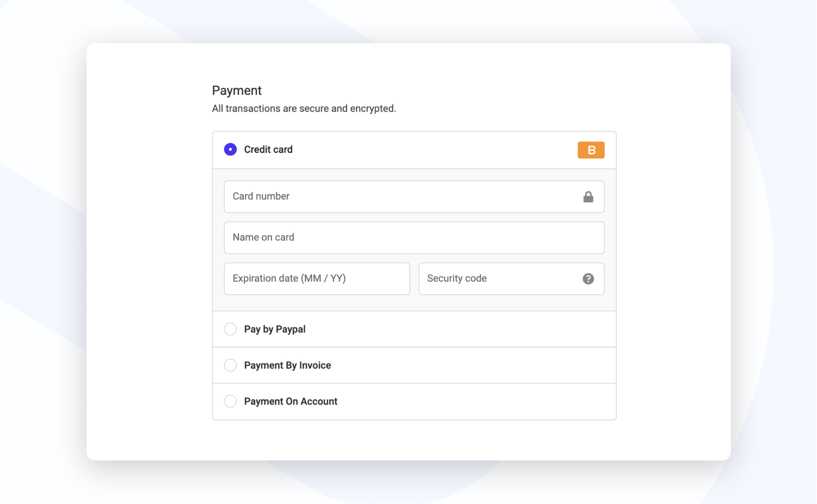
Task: Select the Credit card radio button
Action: coord(230,149)
